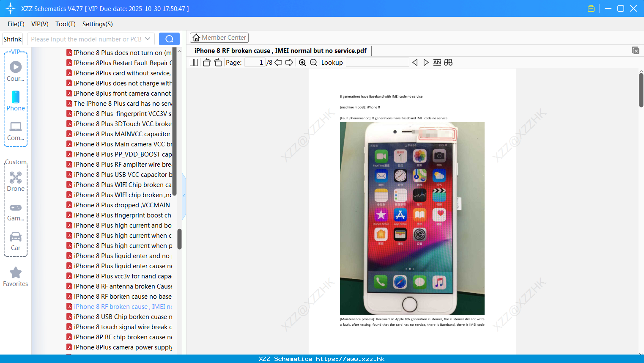Viewport: 644px width, 363px height.
Task: Click the blue search button
Action: pyautogui.click(x=169, y=39)
